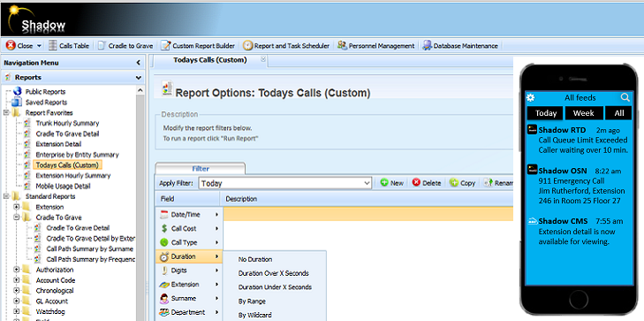Switch to Todays Calls (Custom) tab
Screen dimensions: 644x321
[x=210, y=60]
